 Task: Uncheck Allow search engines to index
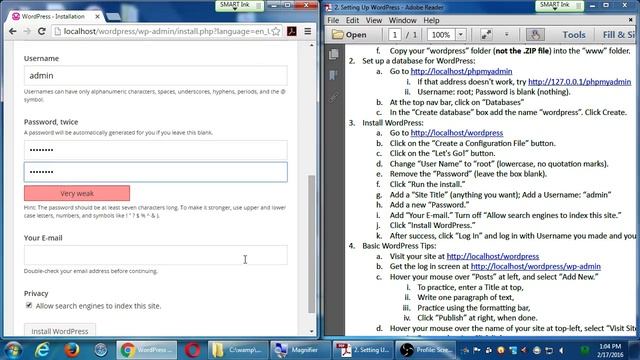click(29, 305)
